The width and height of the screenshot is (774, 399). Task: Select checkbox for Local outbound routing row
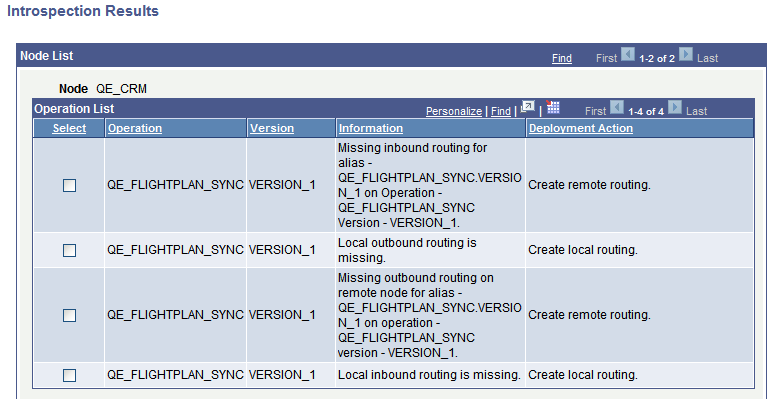pyautogui.click(x=70, y=250)
